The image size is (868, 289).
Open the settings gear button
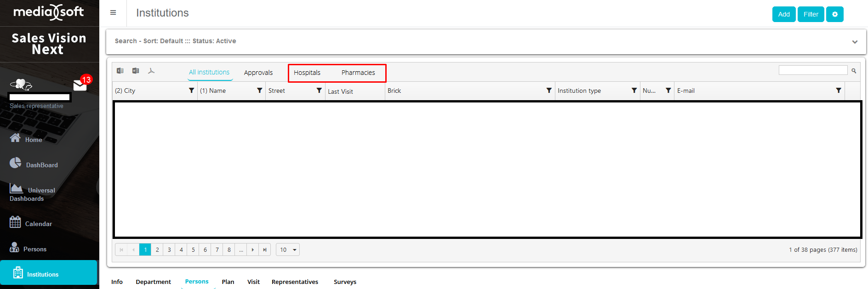(x=834, y=14)
